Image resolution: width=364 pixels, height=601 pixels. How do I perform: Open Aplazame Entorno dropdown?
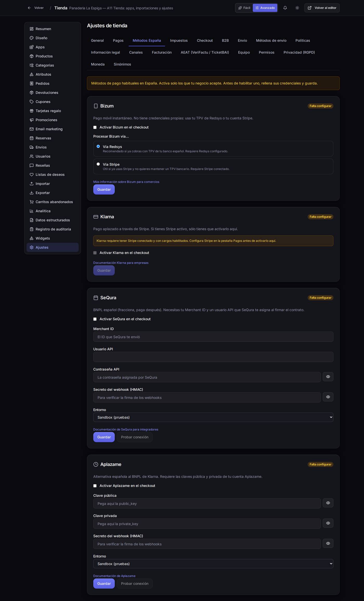tap(213, 564)
